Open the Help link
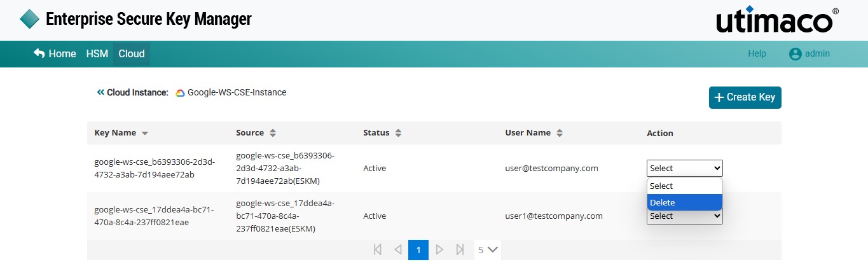Image resolution: width=868 pixels, height=278 pixels. coord(757,54)
